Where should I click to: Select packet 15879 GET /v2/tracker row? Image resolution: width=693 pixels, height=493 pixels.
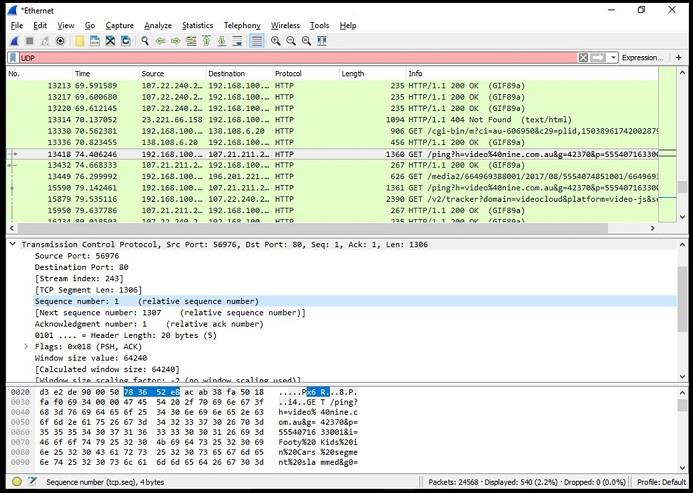332,199
